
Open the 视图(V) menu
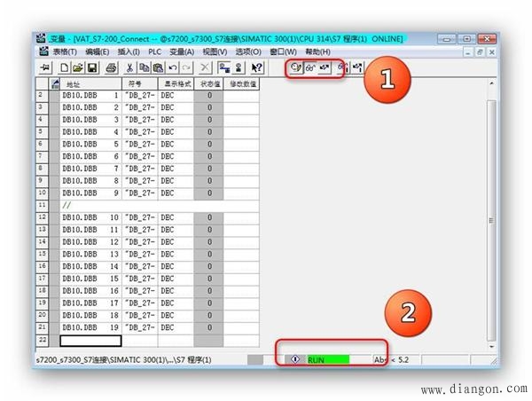coord(215,52)
